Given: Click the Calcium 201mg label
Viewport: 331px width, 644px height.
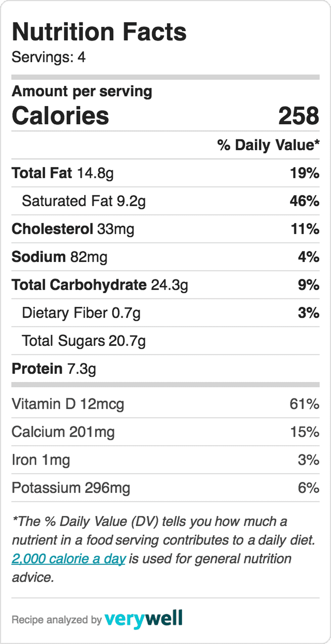Looking at the screenshot, I should click(63, 432).
